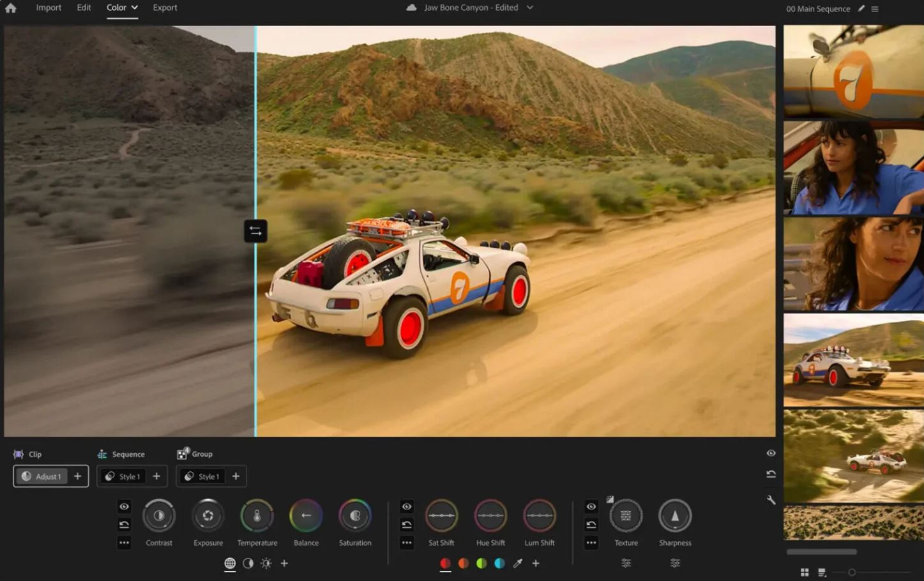This screenshot has height=581, width=924.
Task: Toggle visibility of the basic adjustments group
Action: tap(124, 506)
